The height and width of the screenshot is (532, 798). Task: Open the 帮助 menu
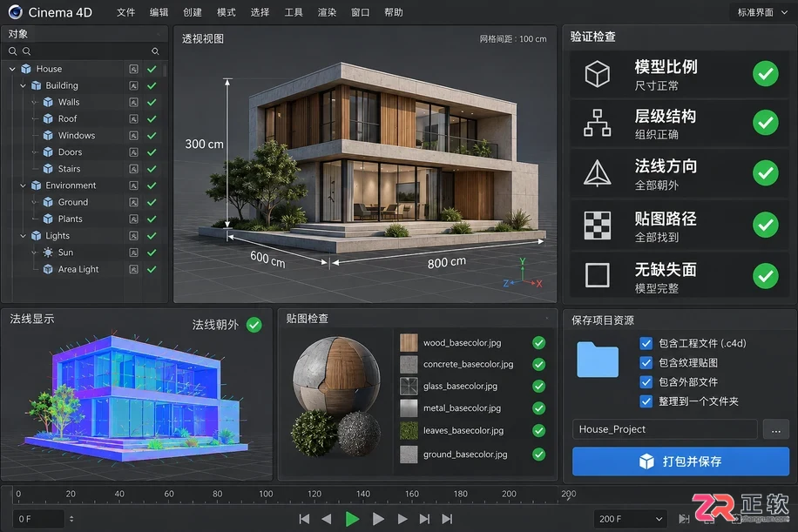(394, 12)
